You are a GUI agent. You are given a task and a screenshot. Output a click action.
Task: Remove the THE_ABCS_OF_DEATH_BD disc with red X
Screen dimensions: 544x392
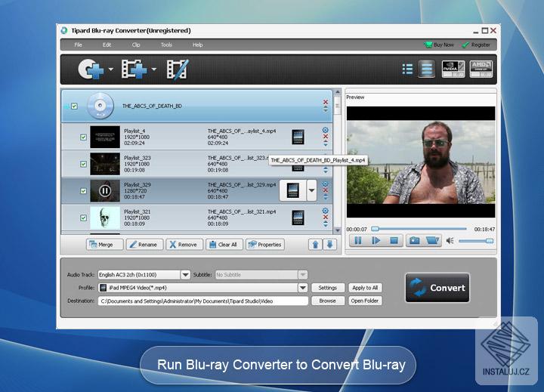(326, 102)
